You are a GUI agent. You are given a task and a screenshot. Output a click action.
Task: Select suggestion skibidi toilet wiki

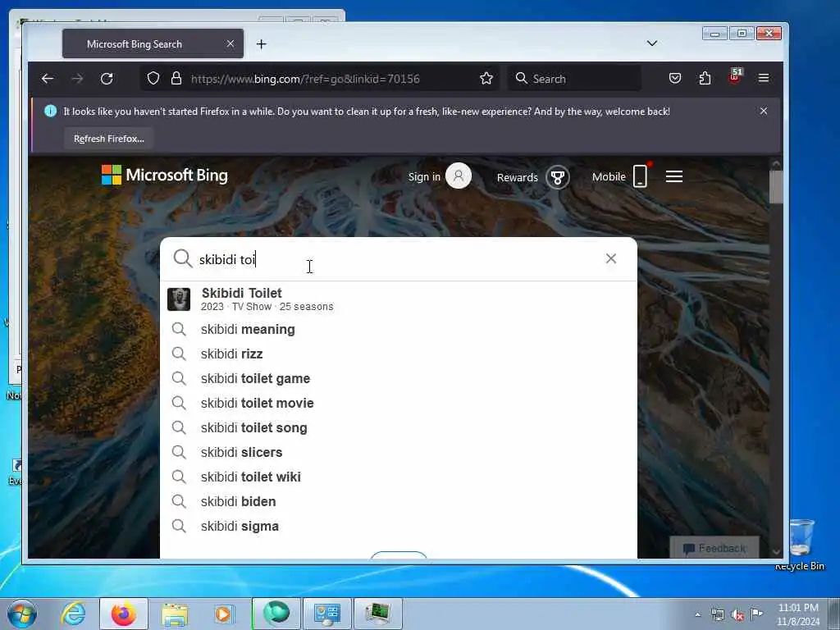399,477
